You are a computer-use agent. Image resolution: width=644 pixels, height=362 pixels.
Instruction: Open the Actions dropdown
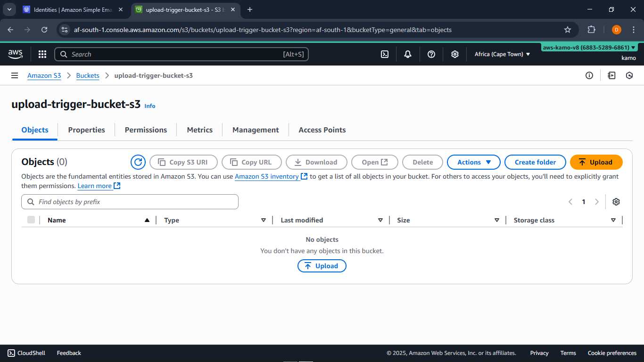473,162
